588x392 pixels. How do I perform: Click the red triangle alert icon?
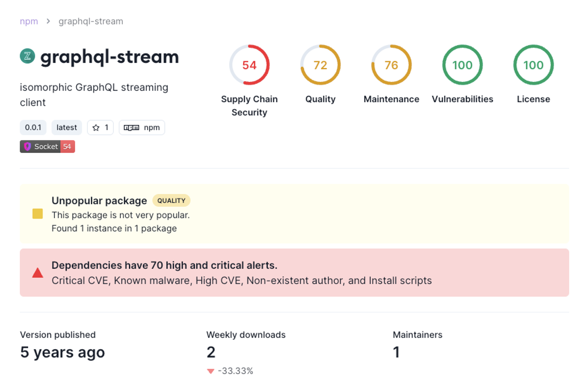click(37, 273)
